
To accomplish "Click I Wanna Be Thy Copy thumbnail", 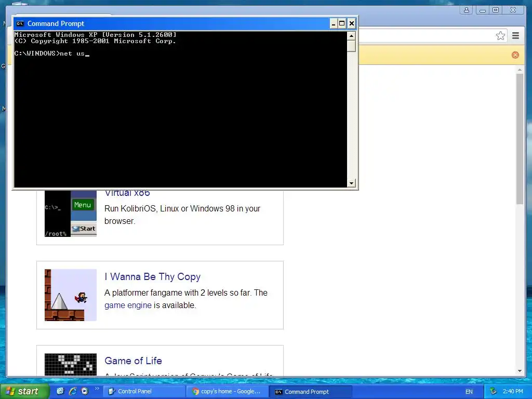I will tap(71, 295).
